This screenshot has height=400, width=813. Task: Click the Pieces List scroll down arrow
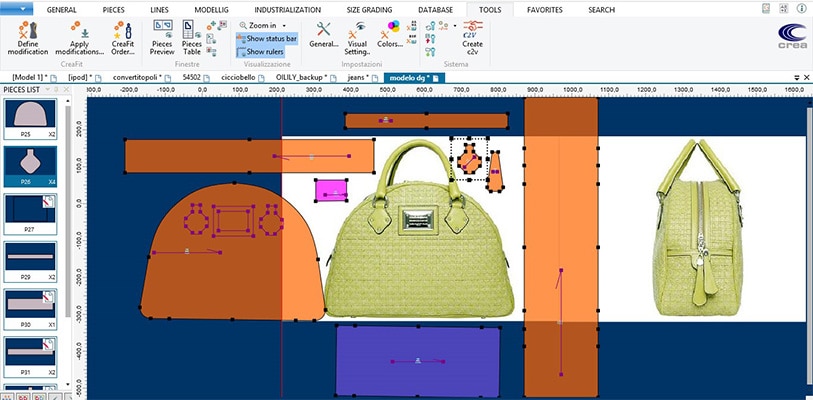(67, 384)
